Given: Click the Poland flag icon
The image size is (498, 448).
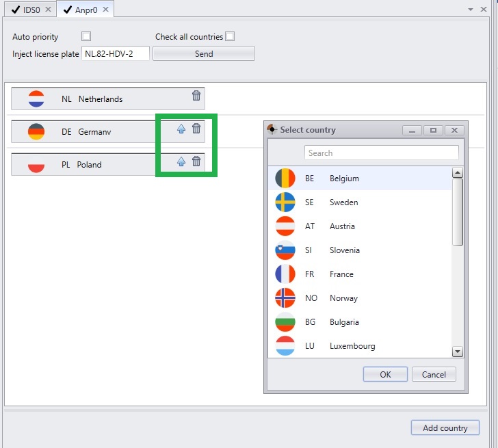Looking at the screenshot, I should tap(36, 164).
